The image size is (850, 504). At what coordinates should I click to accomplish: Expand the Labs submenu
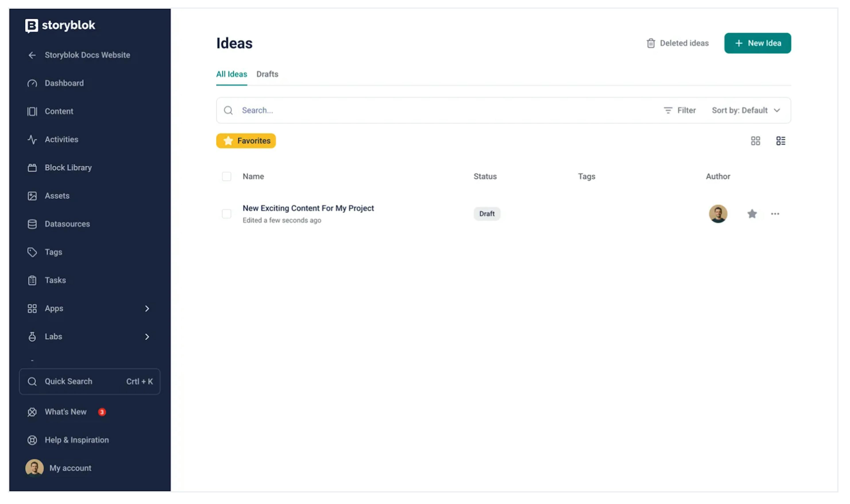click(147, 337)
